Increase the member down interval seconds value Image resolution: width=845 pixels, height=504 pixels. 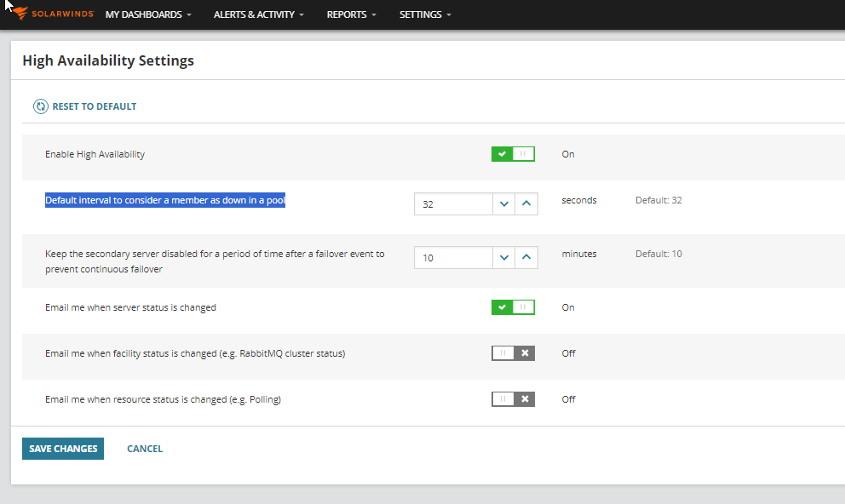coord(526,204)
